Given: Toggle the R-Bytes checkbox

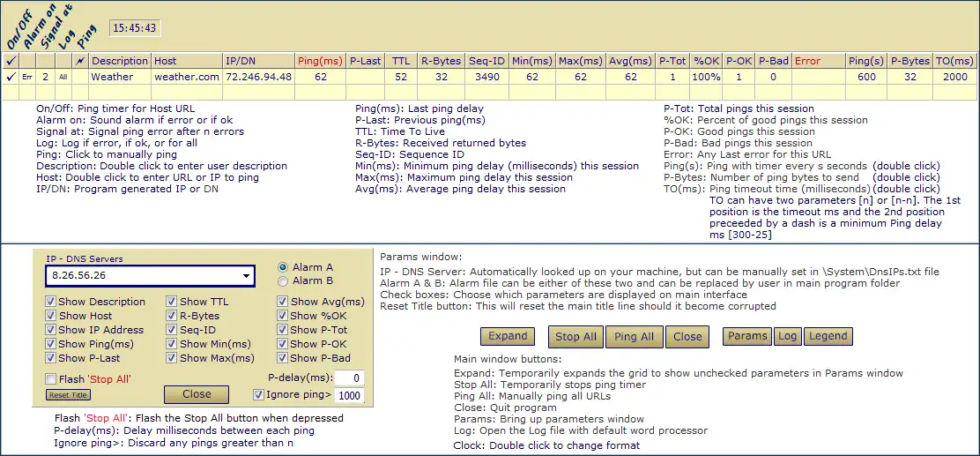Looking at the screenshot, I should (172, 316).
